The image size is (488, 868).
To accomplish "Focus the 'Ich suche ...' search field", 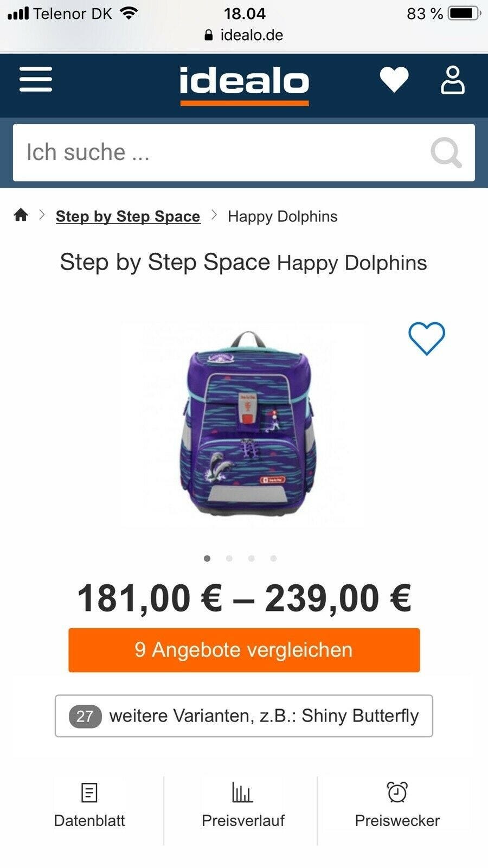I will coord(244,152).
